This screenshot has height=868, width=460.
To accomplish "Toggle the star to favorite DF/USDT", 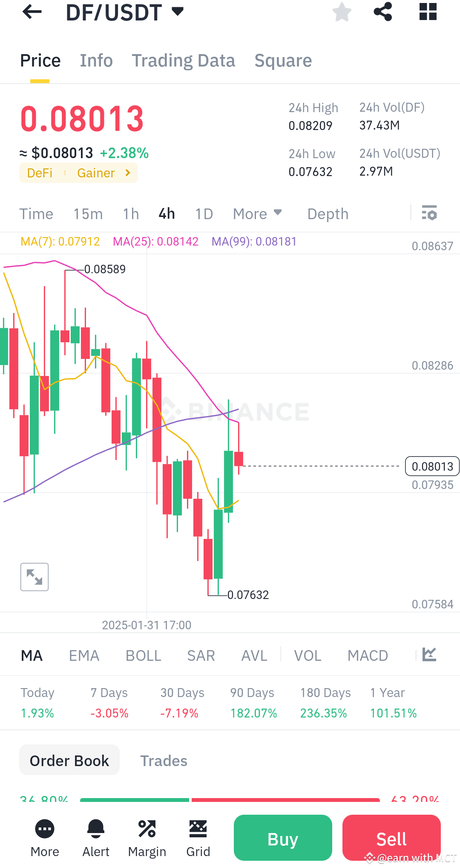I will click(x=342, y=12).
